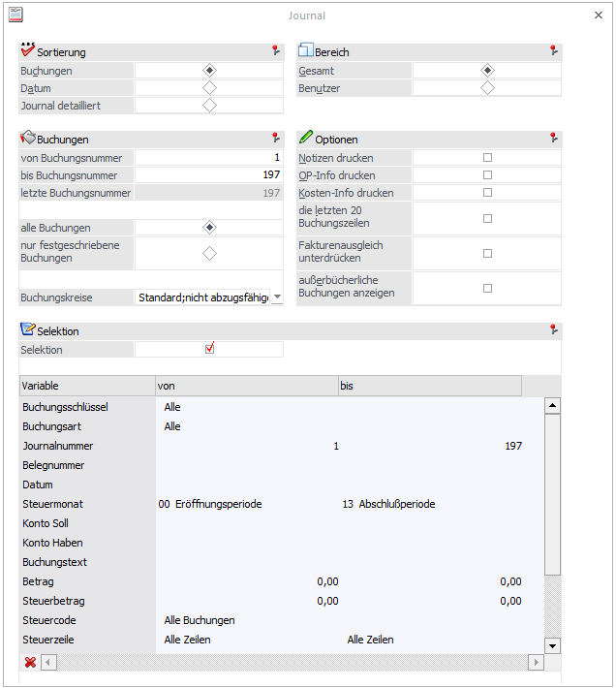Screen dimensions: 616x688
Task: Click the pin icon in Selektion header
Action: [x=554, y=330]
